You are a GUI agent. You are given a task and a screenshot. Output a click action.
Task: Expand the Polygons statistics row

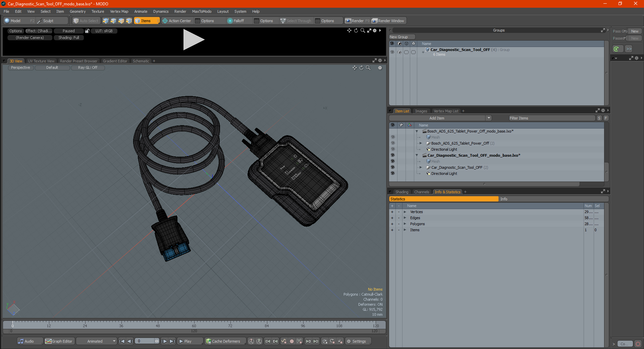[x=405, y=224]
